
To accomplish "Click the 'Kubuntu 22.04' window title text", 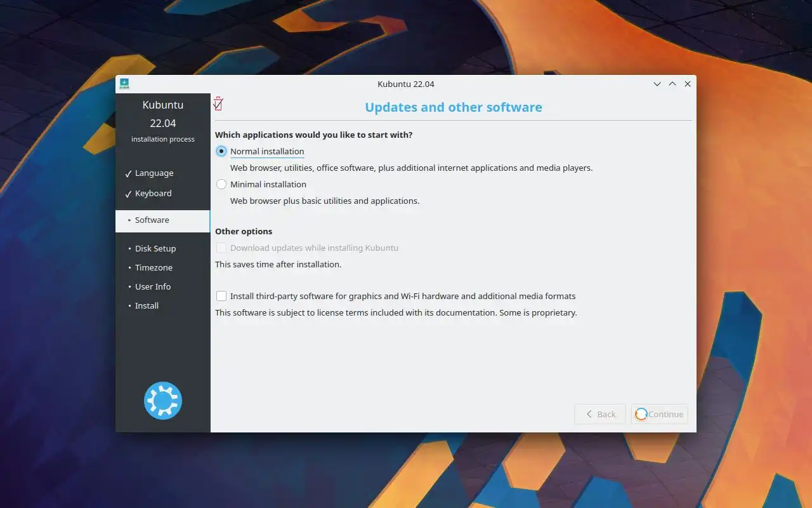I will pyautogui.click(x=406, y=84).
